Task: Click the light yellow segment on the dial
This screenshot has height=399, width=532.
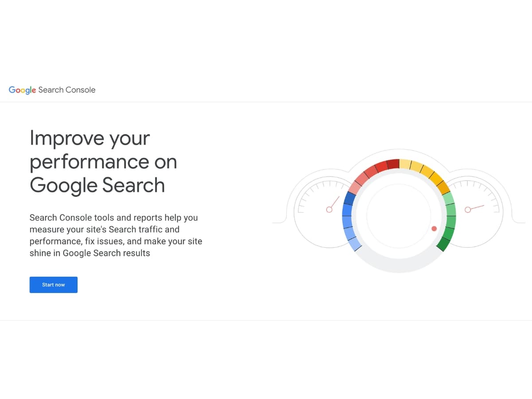Action: click(405, 164)
